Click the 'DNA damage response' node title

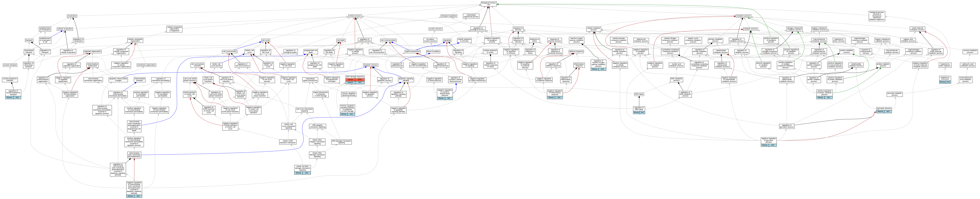pyautogui.click(x=355, y=77)
